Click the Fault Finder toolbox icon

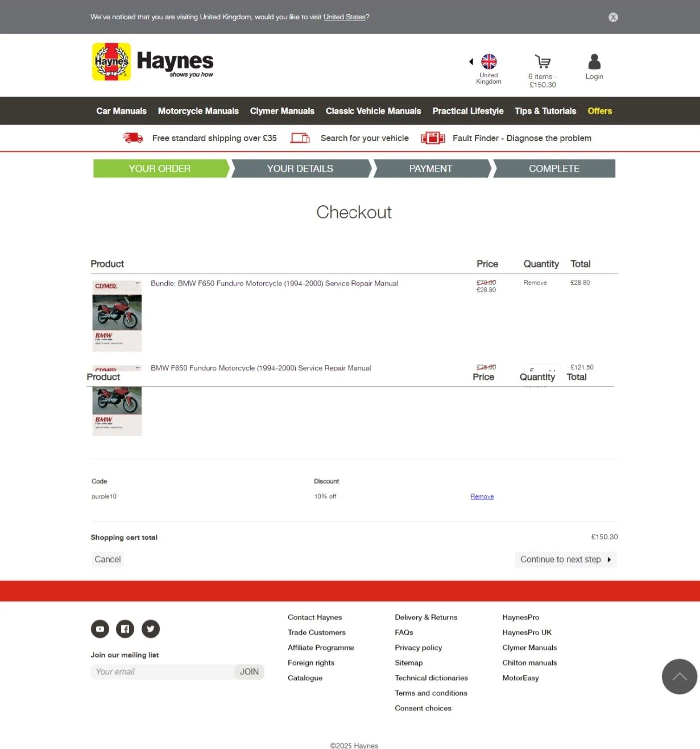pos(433,138)
